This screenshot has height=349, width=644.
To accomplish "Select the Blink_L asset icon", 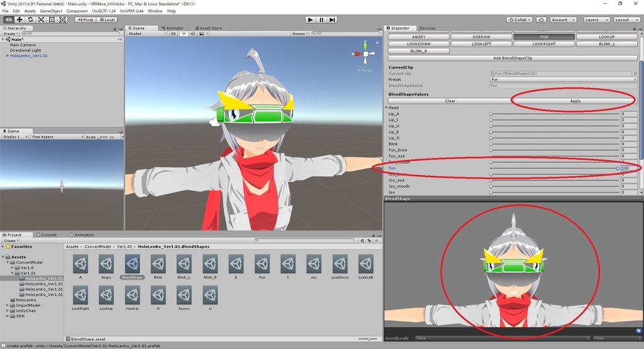I will (x=184, y=264).
